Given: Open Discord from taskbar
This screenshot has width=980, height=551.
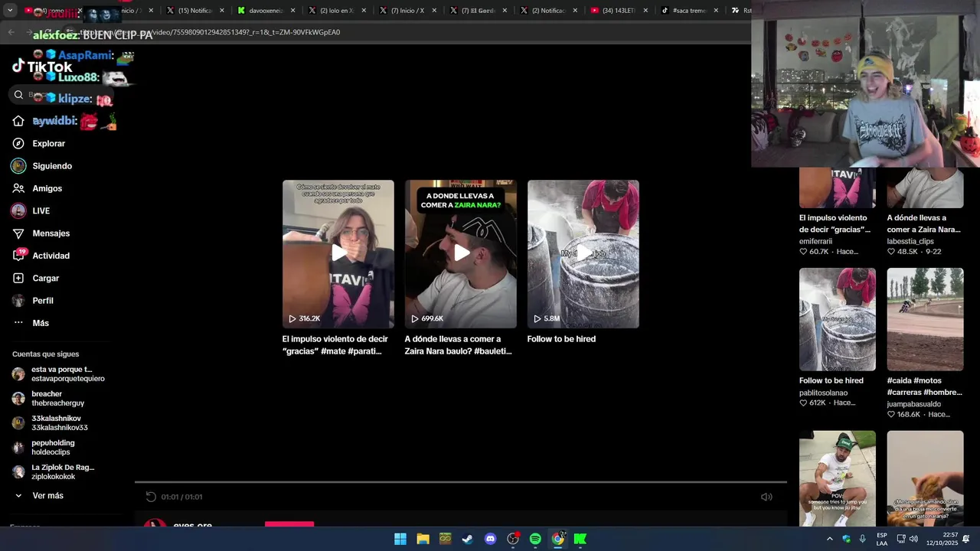Looking at the screenshot, I should coord(490,539).
